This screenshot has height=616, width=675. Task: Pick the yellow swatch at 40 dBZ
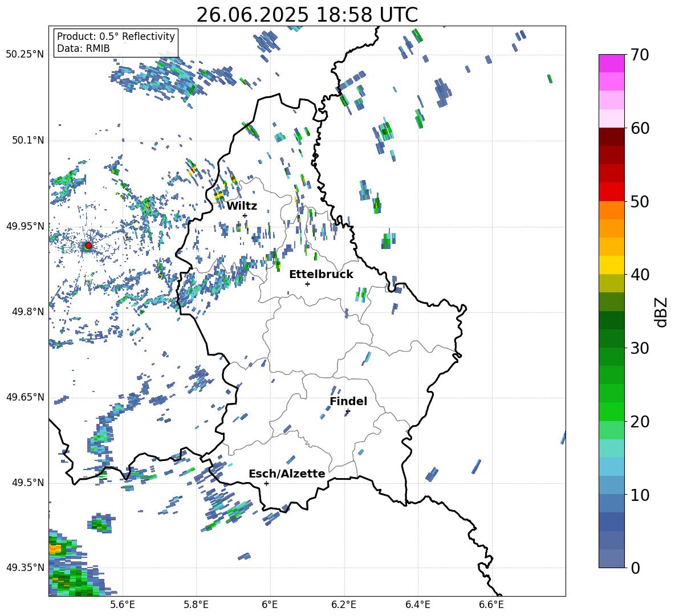click(611, 265)
